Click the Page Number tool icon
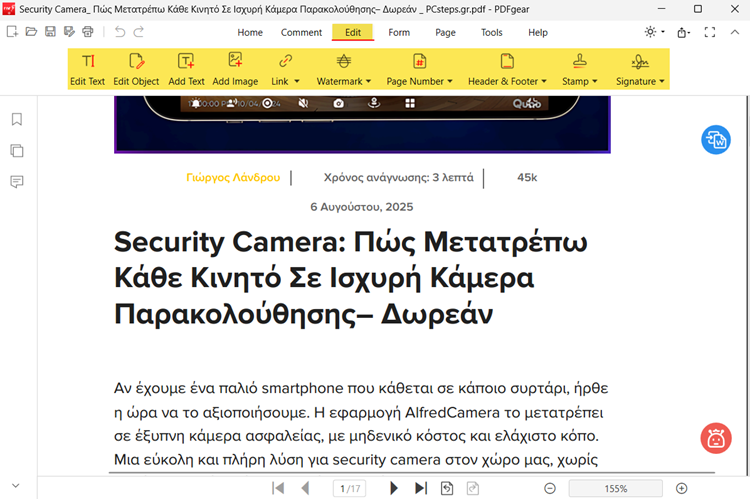Screen dimensions: 750x499 click(419, 61)
